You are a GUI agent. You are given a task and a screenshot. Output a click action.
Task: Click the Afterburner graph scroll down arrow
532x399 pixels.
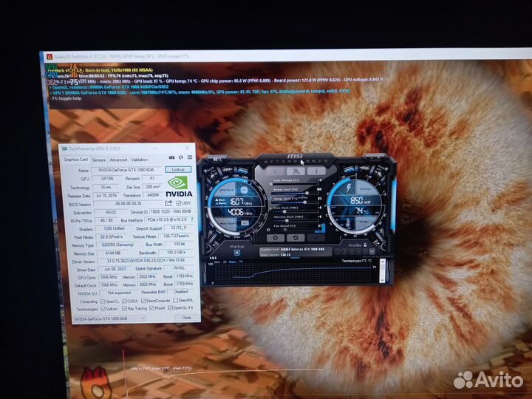(x=383, y=280)
